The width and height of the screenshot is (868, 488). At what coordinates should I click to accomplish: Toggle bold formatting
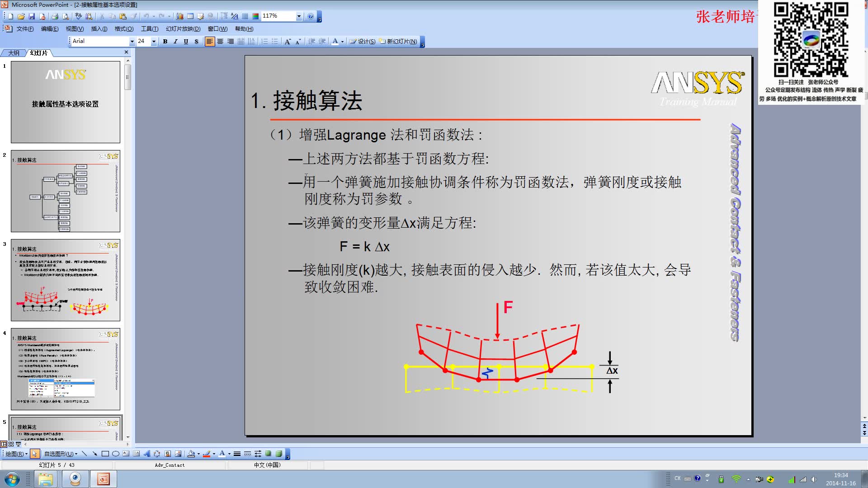165,41
